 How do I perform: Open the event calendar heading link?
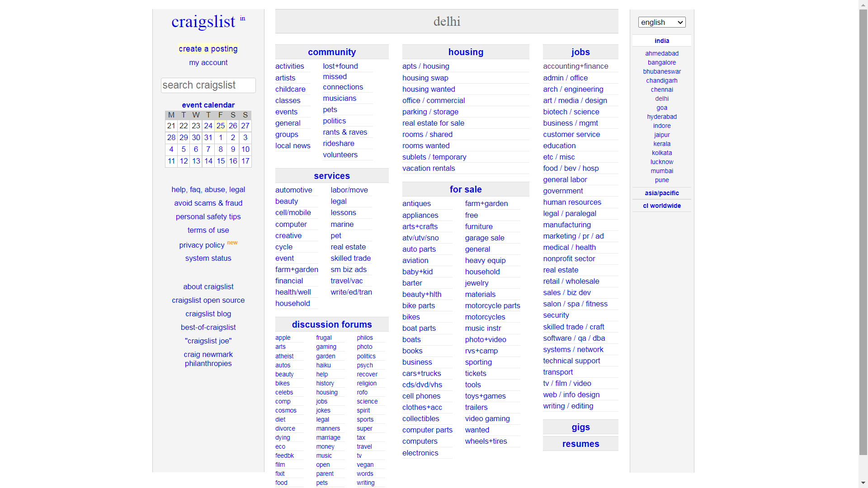point(208,105)
